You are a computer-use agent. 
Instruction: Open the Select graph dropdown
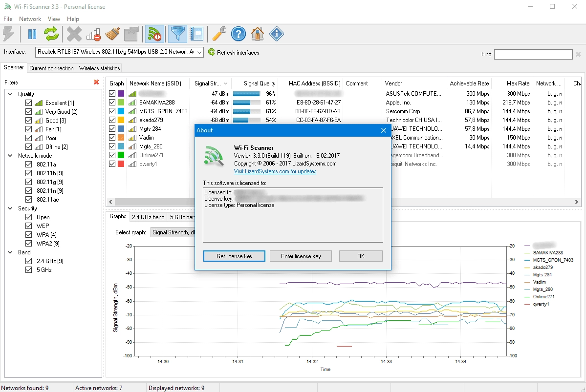(173, 232)
